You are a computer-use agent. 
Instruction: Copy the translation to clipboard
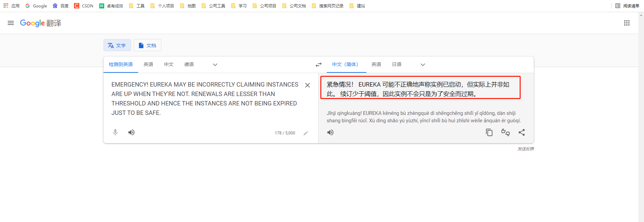[489, 132]
